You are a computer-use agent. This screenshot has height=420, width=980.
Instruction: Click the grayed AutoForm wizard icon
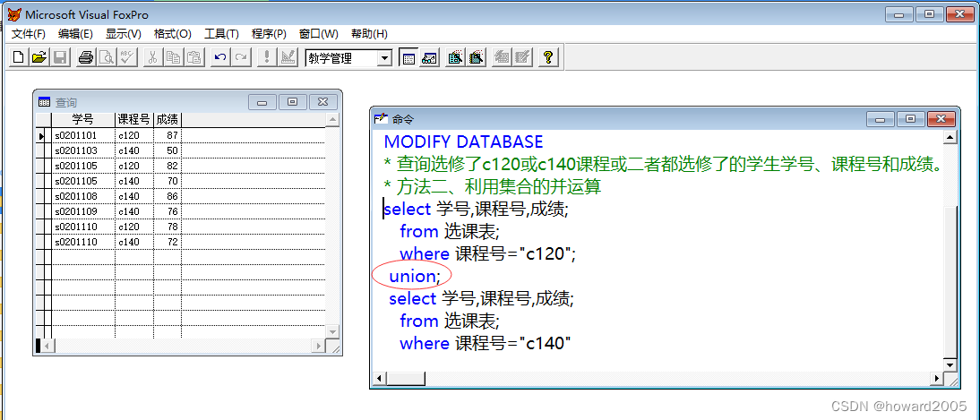point(502,57)
